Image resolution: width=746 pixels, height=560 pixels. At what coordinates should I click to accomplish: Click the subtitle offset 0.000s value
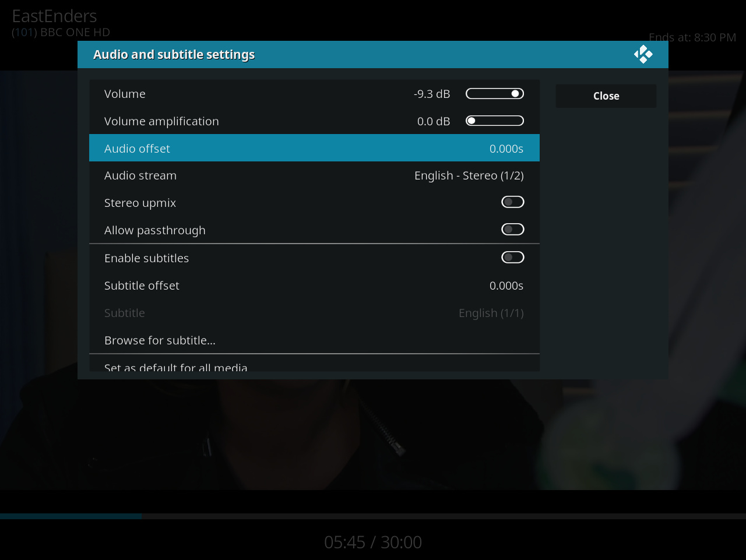pyautogui.click(x=506, y=286)
